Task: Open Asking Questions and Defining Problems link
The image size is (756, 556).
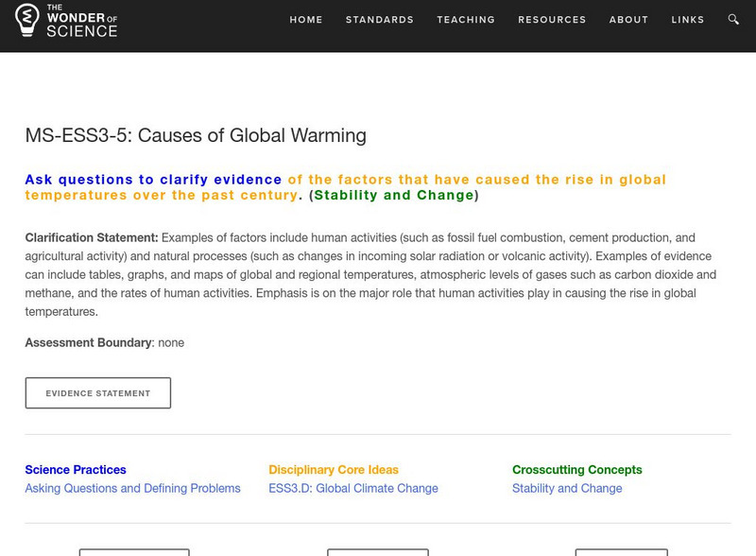Action: tap(132, 489)
